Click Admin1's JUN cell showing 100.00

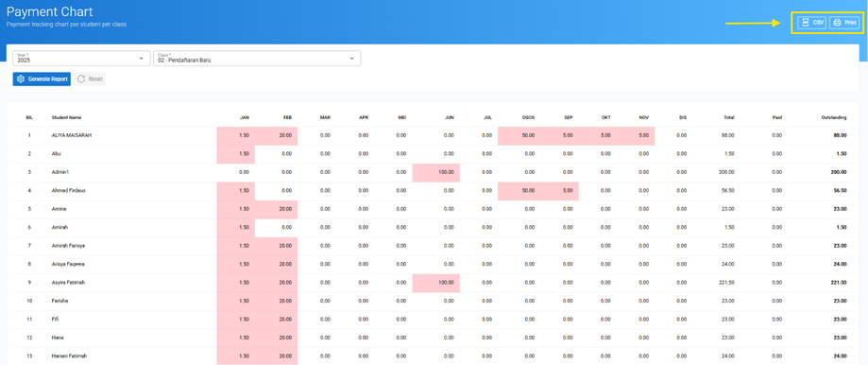coord(436,173)
